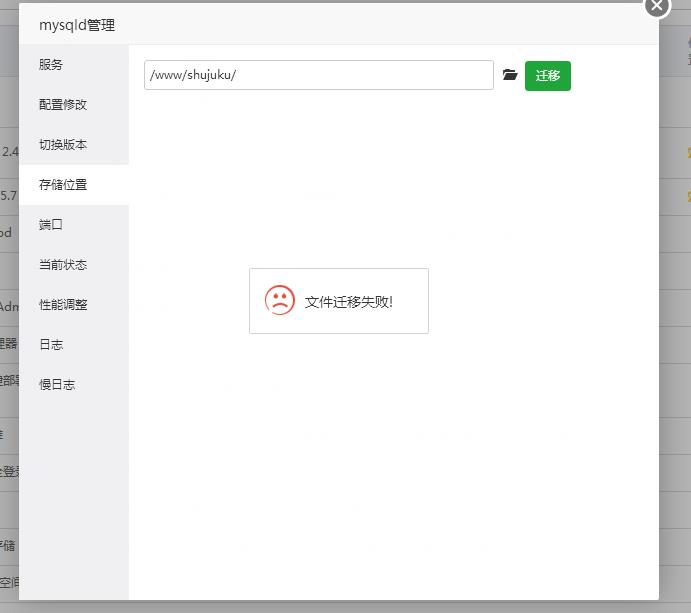View the 日志 tab
This screenshot has width=691, height=613.
tap(74, 345)
